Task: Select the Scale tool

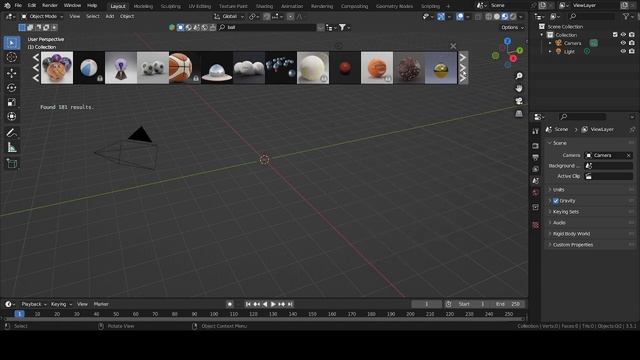Action: [12, 102]
